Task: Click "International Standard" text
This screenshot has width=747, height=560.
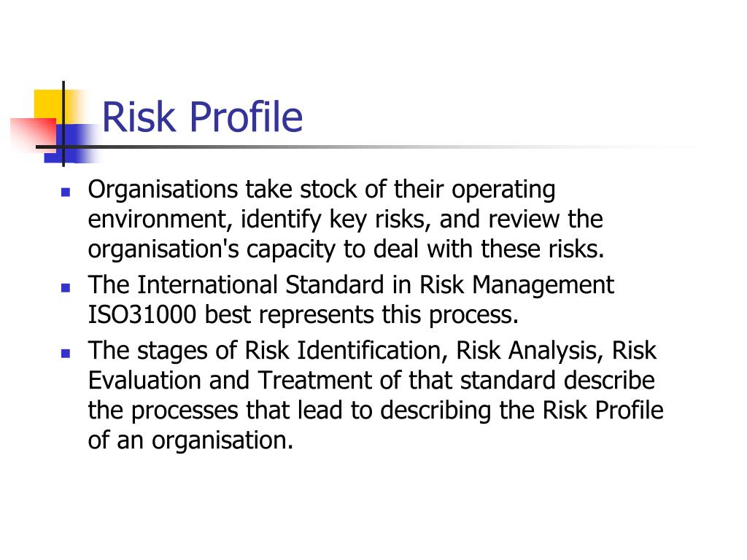Action: click(260, 285)
